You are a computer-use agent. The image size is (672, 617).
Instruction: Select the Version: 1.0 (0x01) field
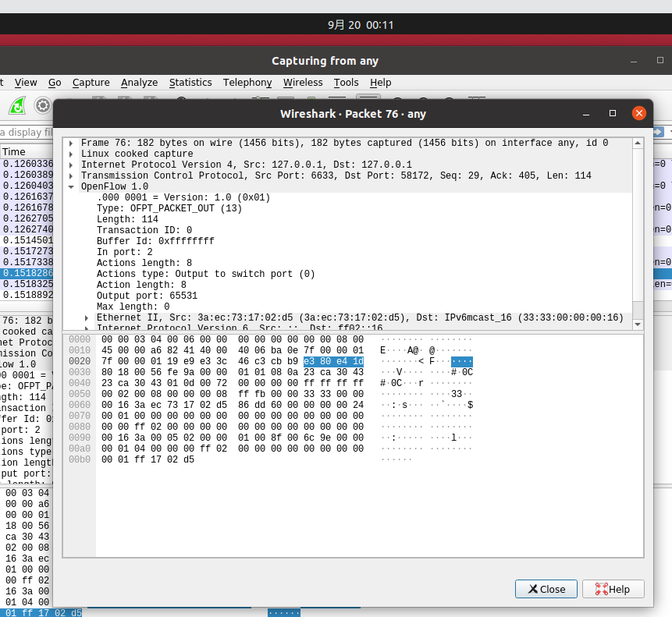pos(183,197)
